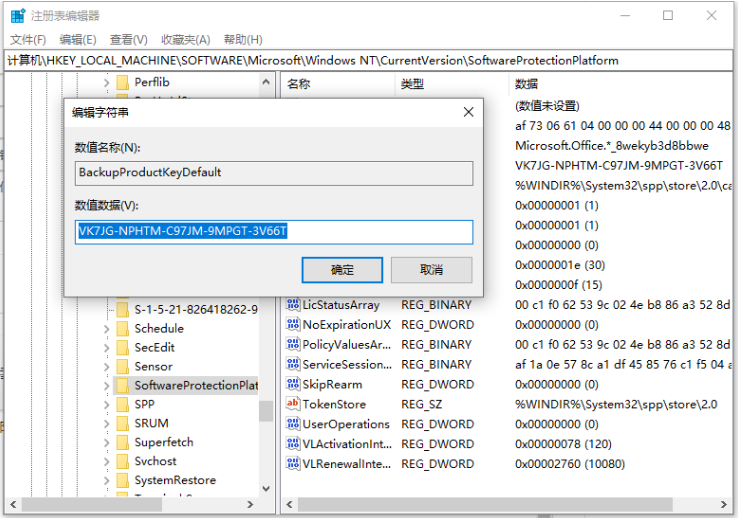Expand the Svchost key node
The image size is (738, 518).
106,462
